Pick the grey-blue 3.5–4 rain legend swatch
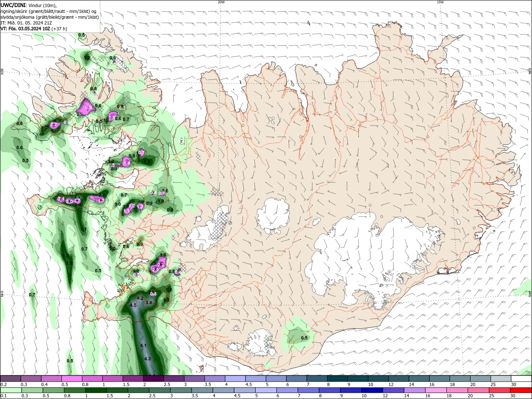 point(202,390)
